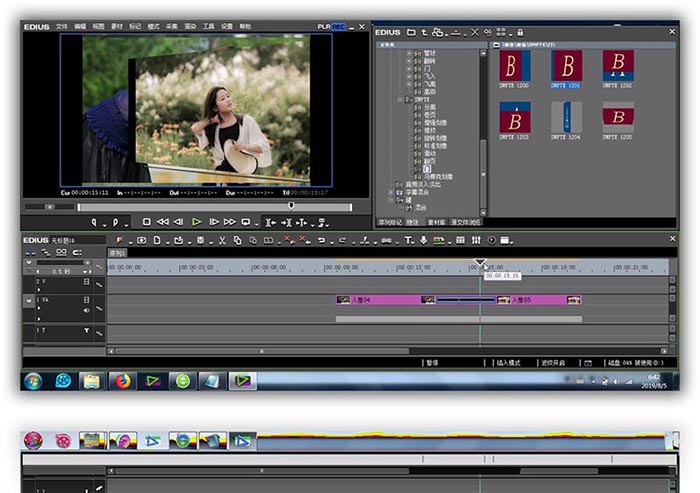Click the copy icon in timeline toolbar
The width and height of the screenshot is (700, 493).
(238, 240)
